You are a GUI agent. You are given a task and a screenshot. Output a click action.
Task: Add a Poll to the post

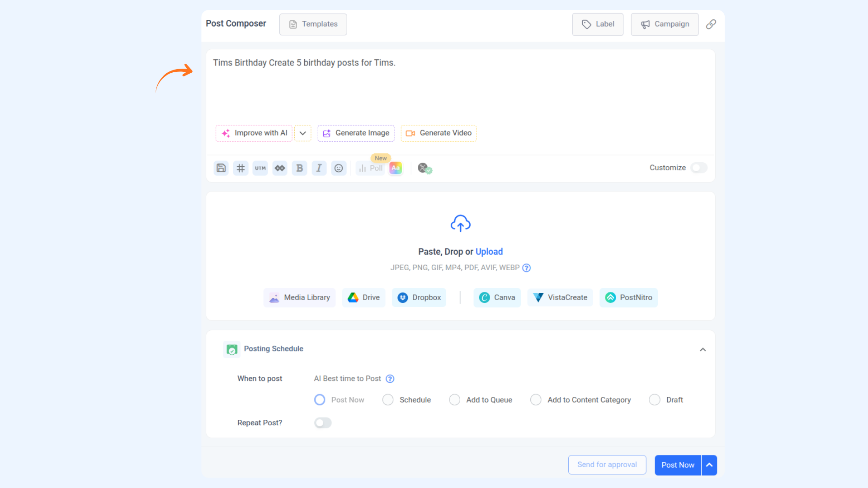click(x=371, y=168)
